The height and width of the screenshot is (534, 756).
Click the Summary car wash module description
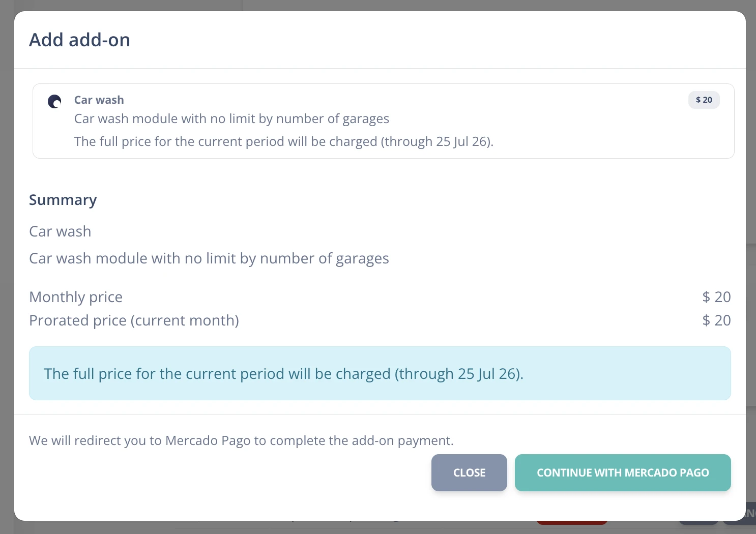tap(209, 258)
